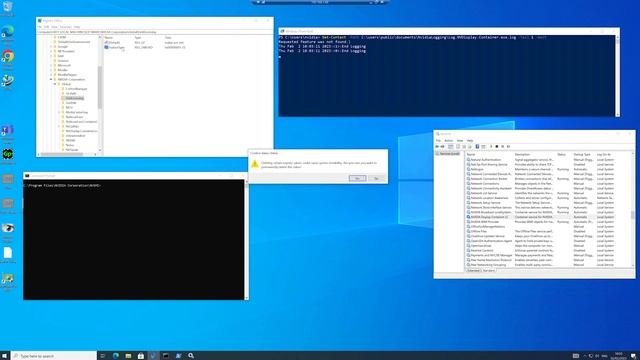640x360 pixels.
Task: Open View menu in Services window
Action: tap(460, 141)
